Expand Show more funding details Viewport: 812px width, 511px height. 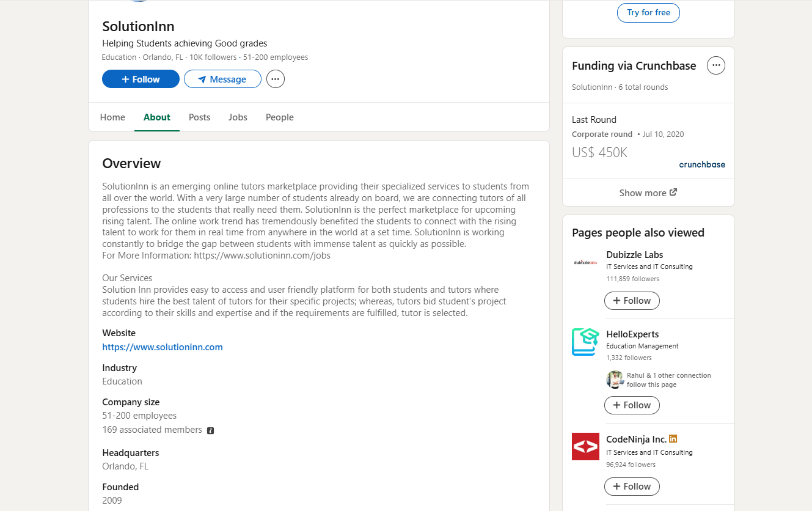(648, 193)
